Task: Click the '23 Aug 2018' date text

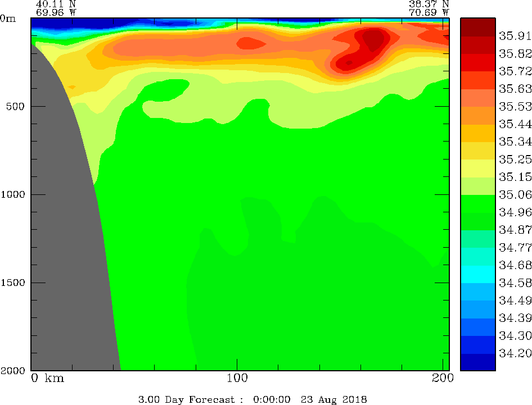Action: [334, 399]
